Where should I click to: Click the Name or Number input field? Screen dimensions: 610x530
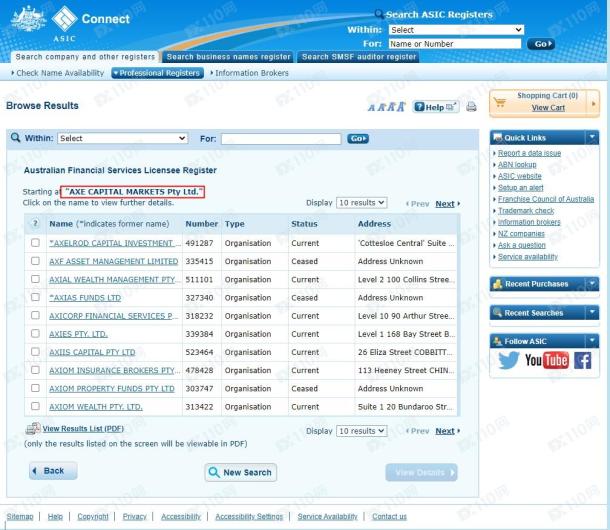pos(455,44)
